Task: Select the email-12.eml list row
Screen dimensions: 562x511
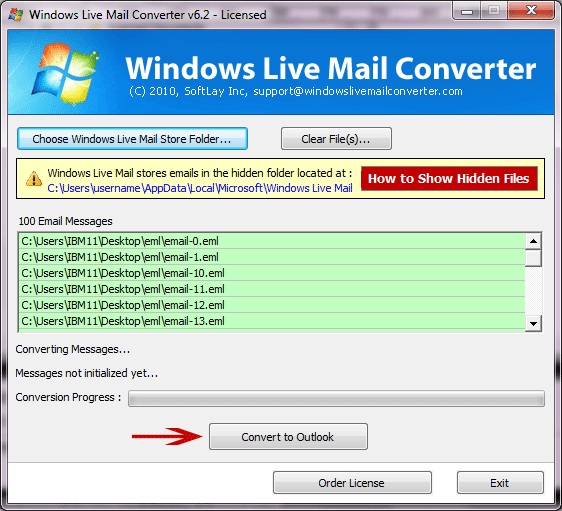Action: (x=272, y=305)
